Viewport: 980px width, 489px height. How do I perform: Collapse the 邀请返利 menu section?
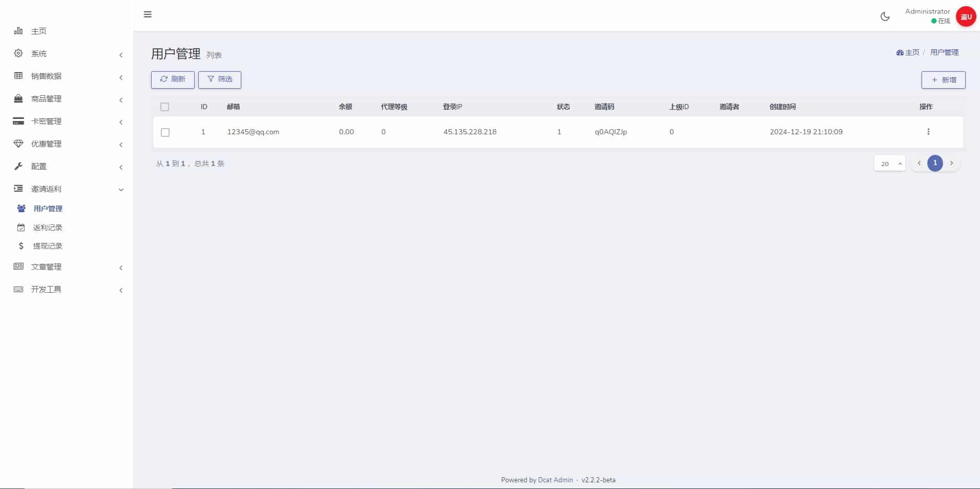tap(121, 189)
